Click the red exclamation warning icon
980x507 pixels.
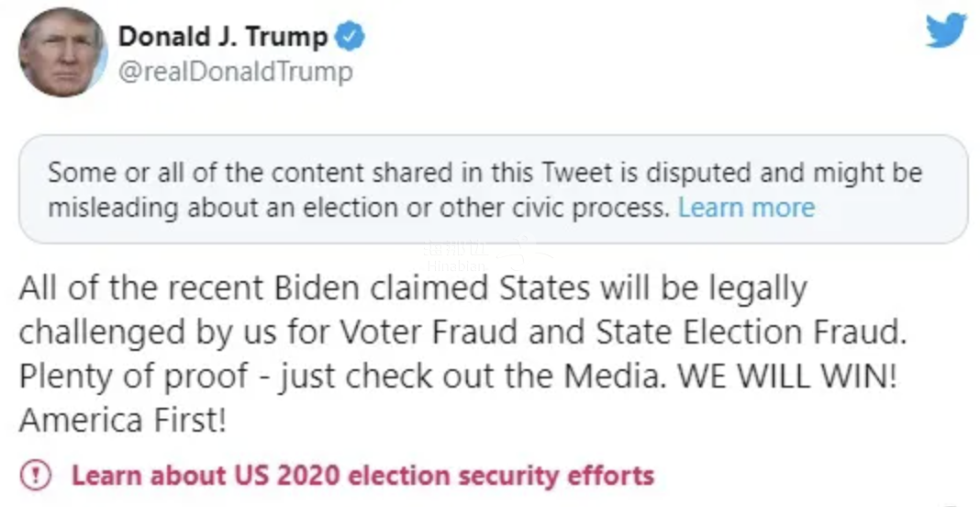pos(36,476)
